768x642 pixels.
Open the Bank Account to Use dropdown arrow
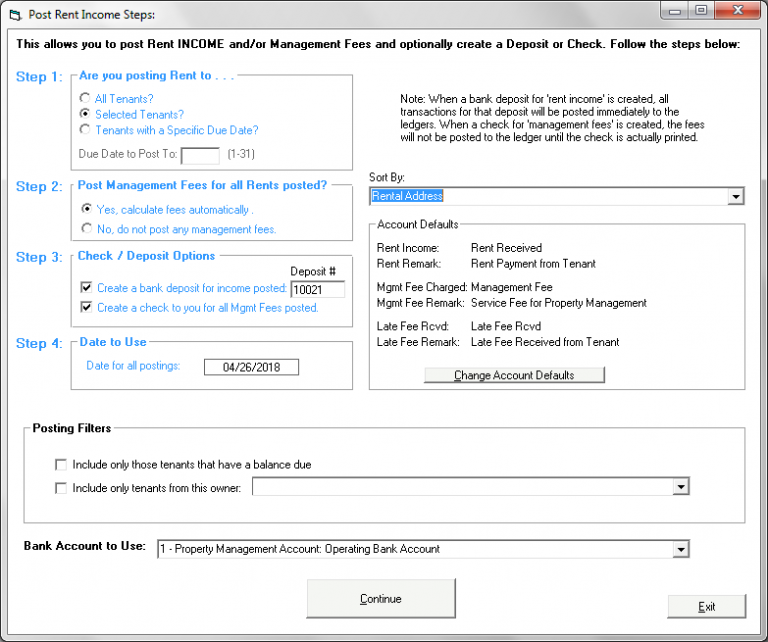coord(680,549)
